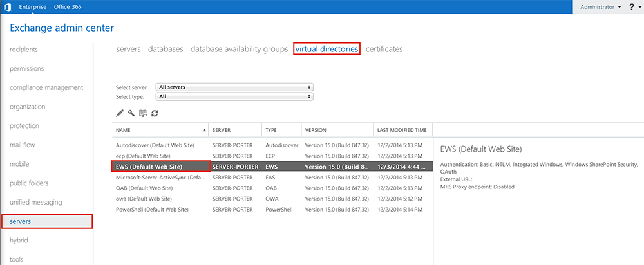The height and width of the screenshot is (265, 644).
Task: Open public folders section
Action: [29, 183]
